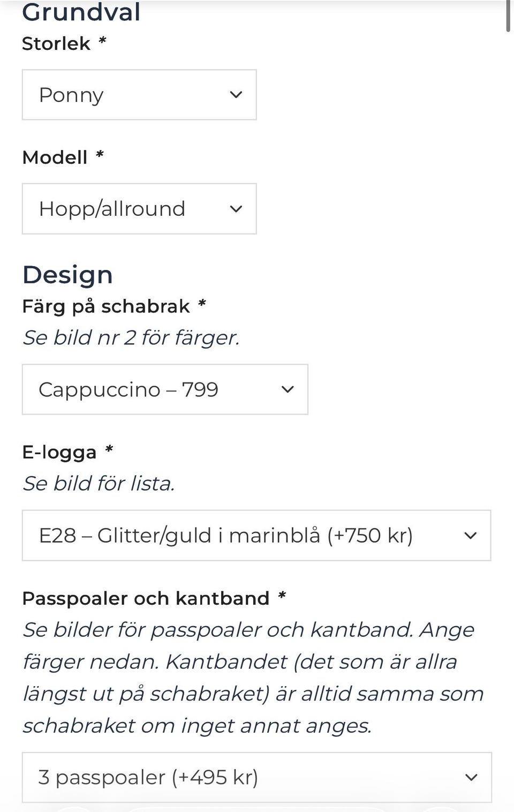This screenshot has height=812, width=514.
Task: Click the Storlek field label
Action: (x=56, y=44)
